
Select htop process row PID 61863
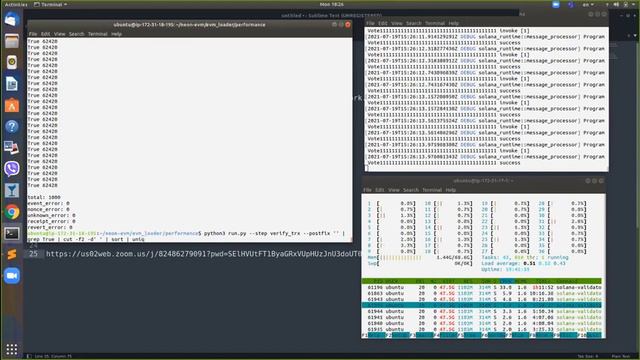click(482, 293)
